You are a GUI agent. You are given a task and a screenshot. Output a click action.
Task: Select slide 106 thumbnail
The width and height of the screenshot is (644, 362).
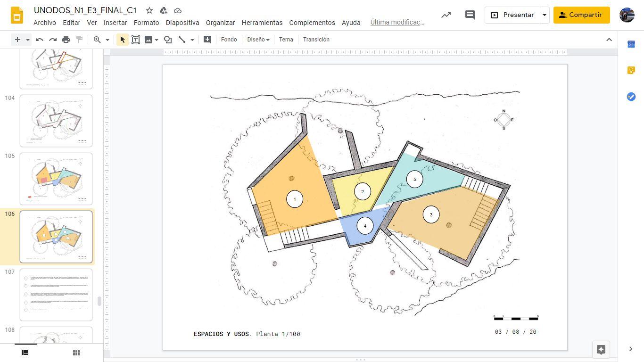coord(56,237)
